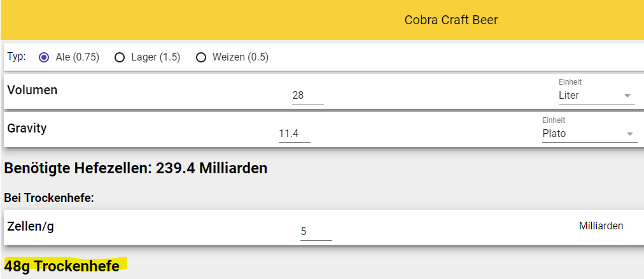Click the arrow beside Plato
644x279 pixels.
(630, 134)
